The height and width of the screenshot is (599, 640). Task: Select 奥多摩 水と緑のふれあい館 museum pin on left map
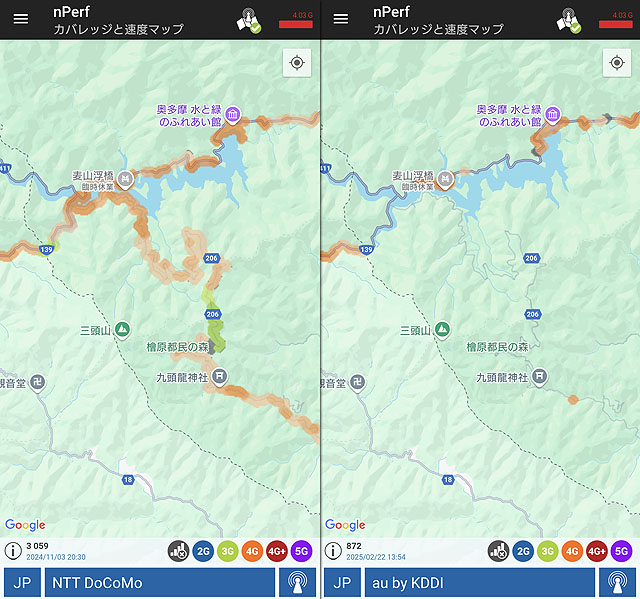[233, 115]
